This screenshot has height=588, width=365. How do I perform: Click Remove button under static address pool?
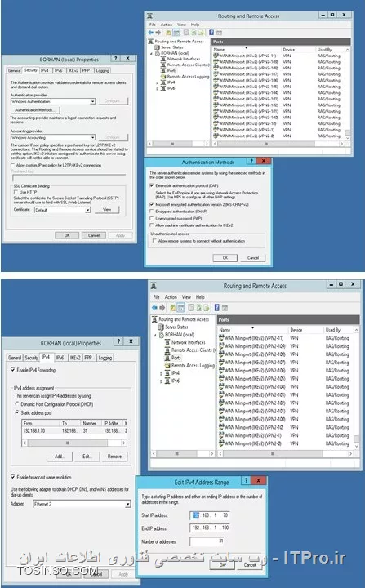(x=115, y=456)
